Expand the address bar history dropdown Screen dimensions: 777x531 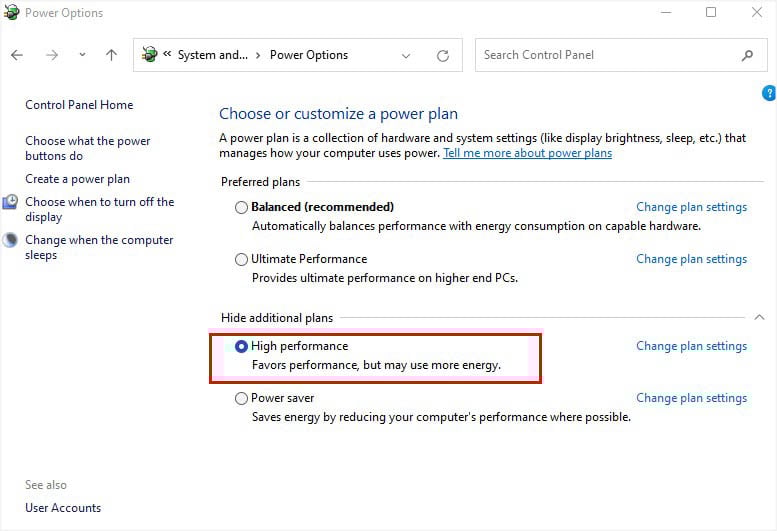pyautogui.click(x=406, y=55)
